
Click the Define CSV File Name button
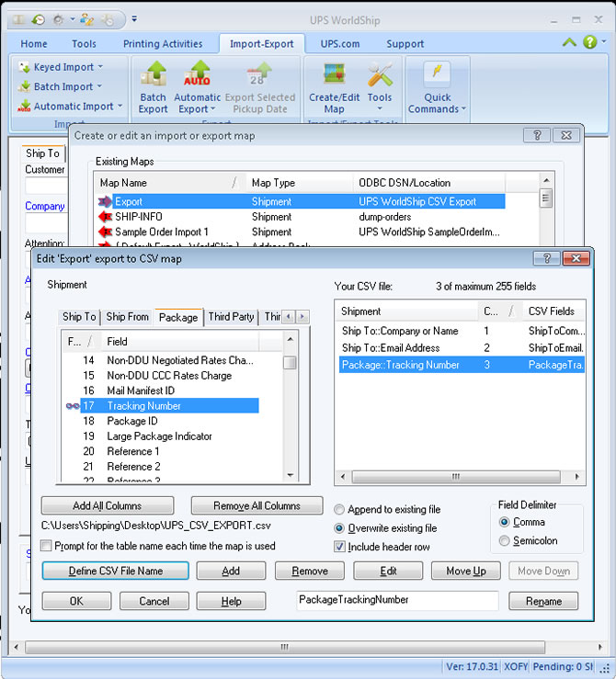pyautogui.click(x=116, y=571)
